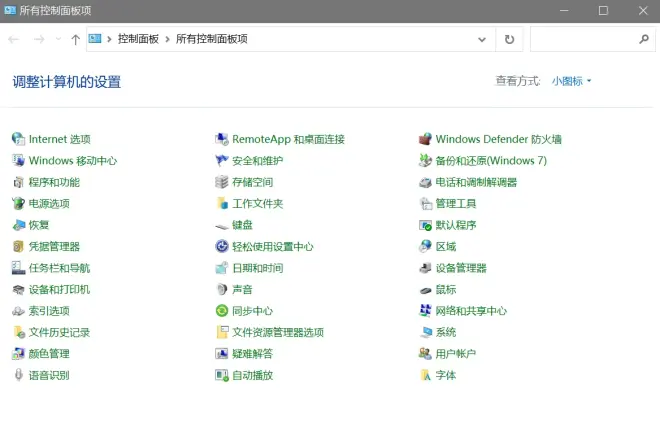Open the 语音识别 microphone icon
Image resolution: width=660 pixels, height=432 pixels.
18,375
